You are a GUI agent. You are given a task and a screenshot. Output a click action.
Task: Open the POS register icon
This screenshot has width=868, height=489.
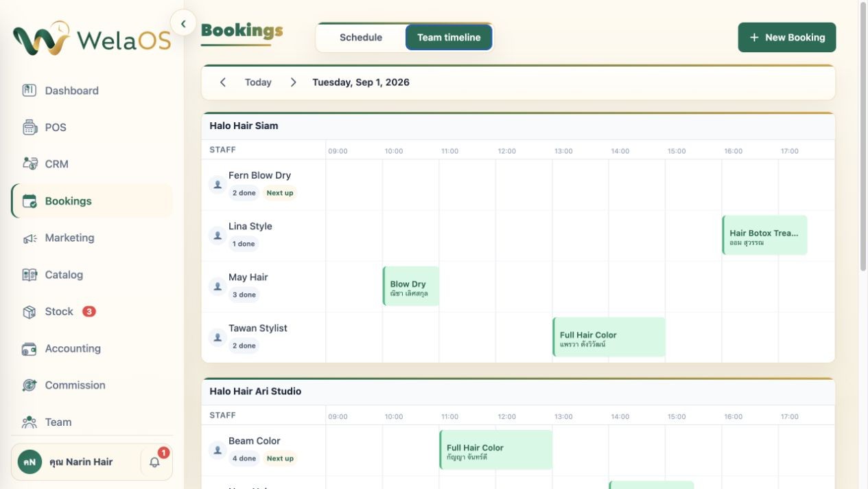click(29, 127)
